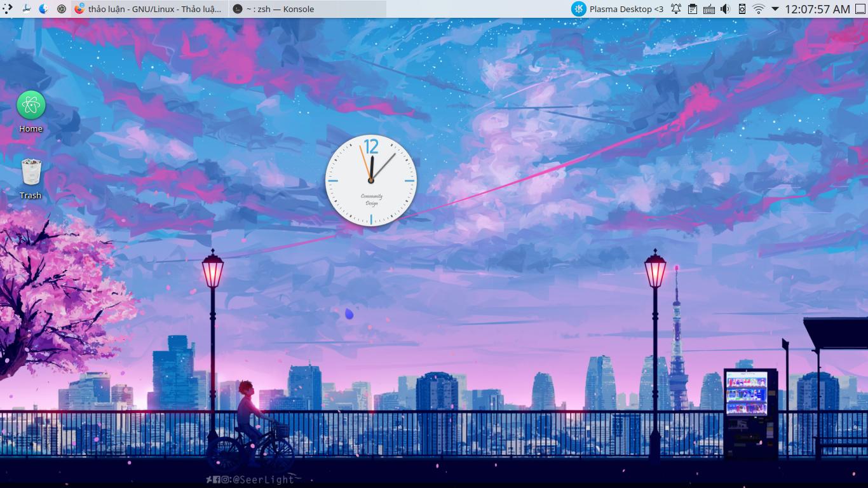Viewport: 868px width, 488px height.
Task: Click the keyboard tray icon
Action: 709,9
